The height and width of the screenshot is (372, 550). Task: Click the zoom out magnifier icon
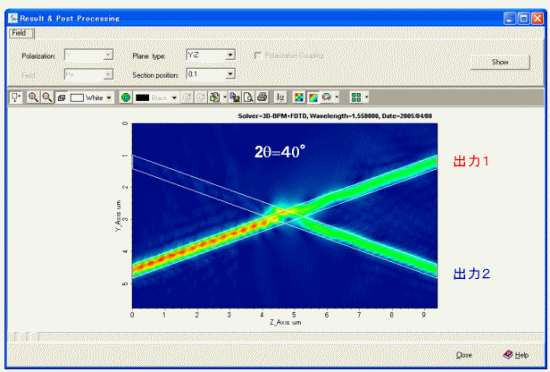point(47,97)
